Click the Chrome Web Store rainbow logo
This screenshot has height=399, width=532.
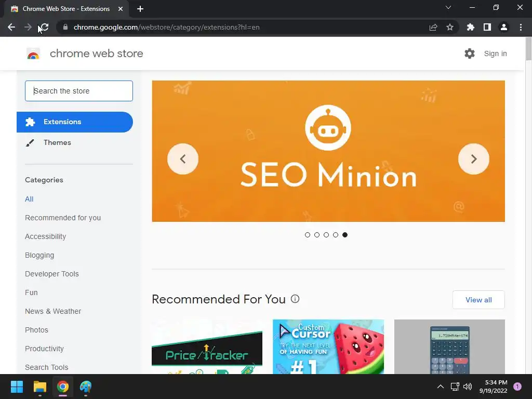[x=33, y=54]
